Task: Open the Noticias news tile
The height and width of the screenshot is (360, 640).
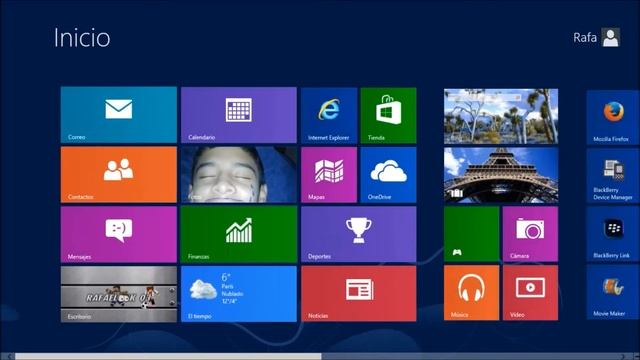Action: 359,294
